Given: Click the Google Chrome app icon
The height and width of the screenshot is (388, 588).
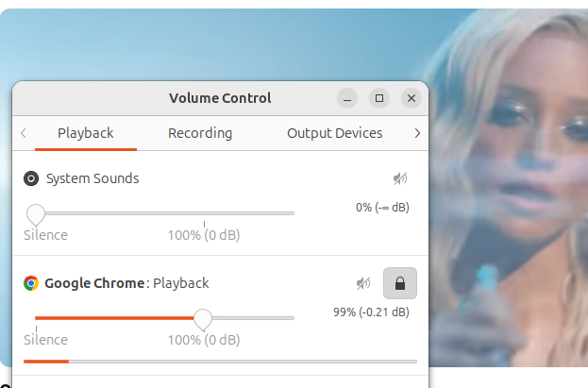Looking at the screenshot, I should [x=31, y=283].
